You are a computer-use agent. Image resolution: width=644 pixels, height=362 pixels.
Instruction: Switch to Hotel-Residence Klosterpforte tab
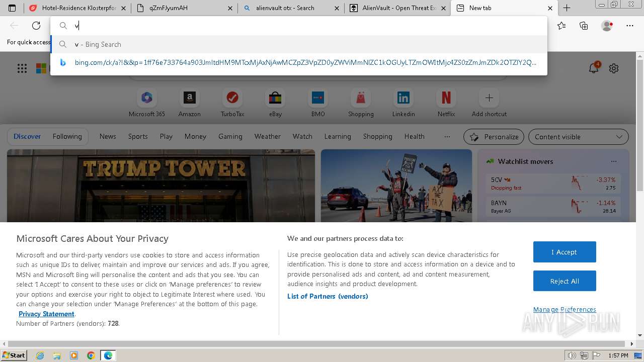pyautogui.click(x=76, y=8)
